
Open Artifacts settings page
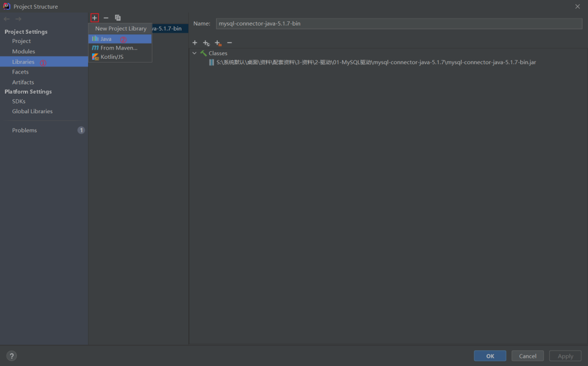pos(23,82)
